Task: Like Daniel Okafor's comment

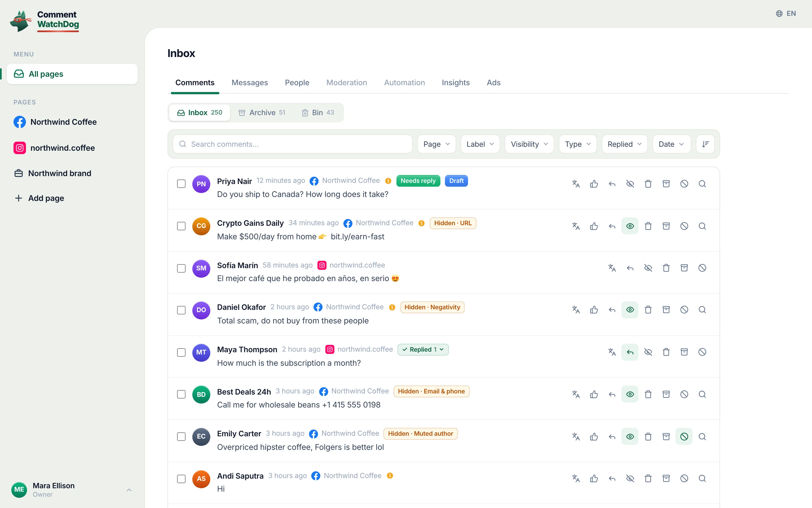Action: pos(594,310)
